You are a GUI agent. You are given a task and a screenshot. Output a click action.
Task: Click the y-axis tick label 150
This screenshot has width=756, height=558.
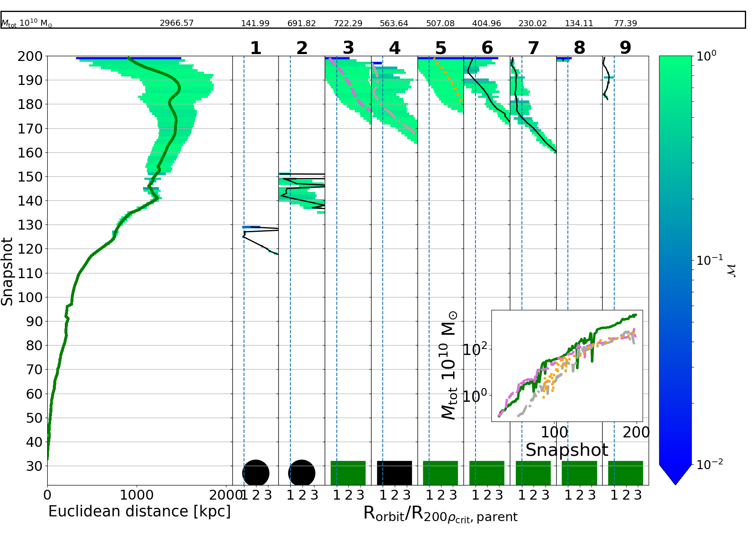[x=30, y=177]
